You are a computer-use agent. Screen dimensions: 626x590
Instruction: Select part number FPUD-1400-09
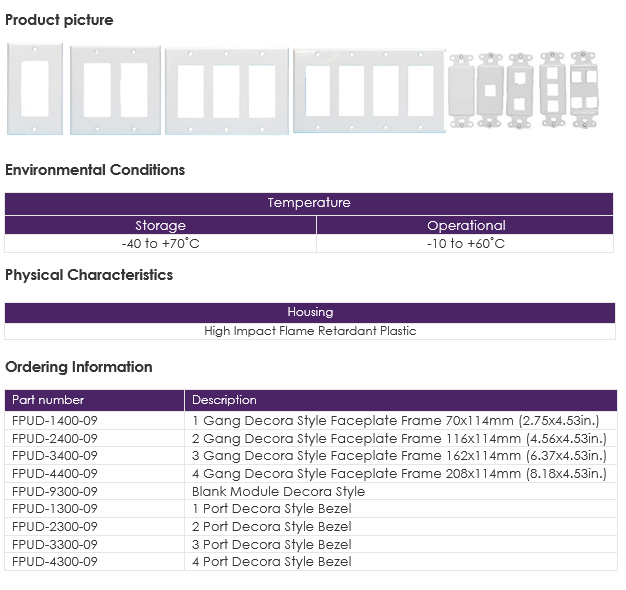tap(55, 421)
